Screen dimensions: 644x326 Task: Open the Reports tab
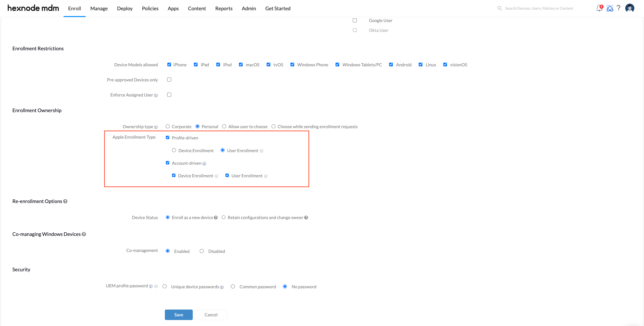tap(224, 9)
